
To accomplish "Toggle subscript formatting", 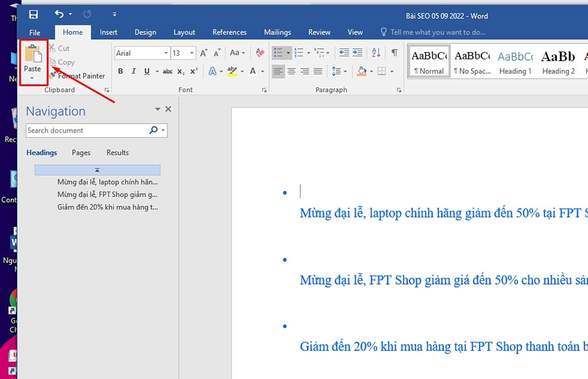I will pos(181,71).
